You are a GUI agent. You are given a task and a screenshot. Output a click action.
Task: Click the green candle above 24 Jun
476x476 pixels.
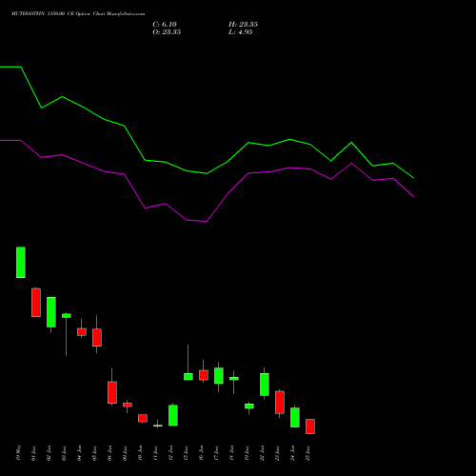(x=295, y=417)
